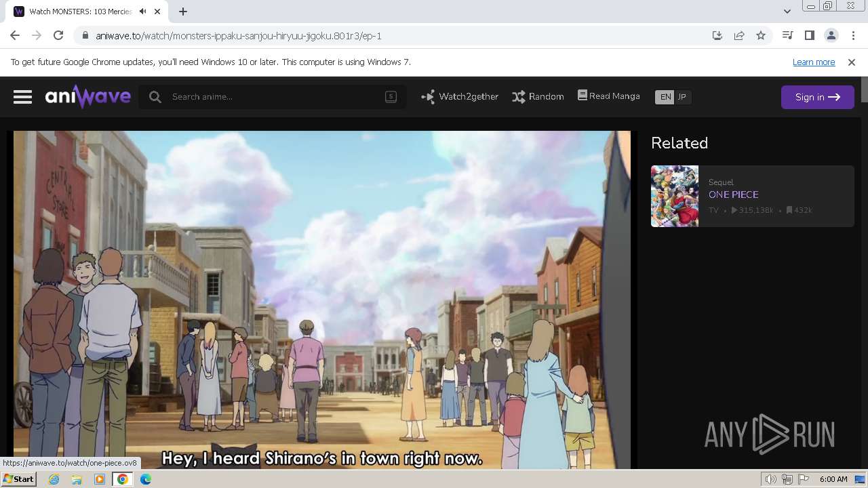Image resolution: width=868 pixels, height=488 pixels.
Task: Mute the tab using the speaker icon
Action: tap(143, 12)
